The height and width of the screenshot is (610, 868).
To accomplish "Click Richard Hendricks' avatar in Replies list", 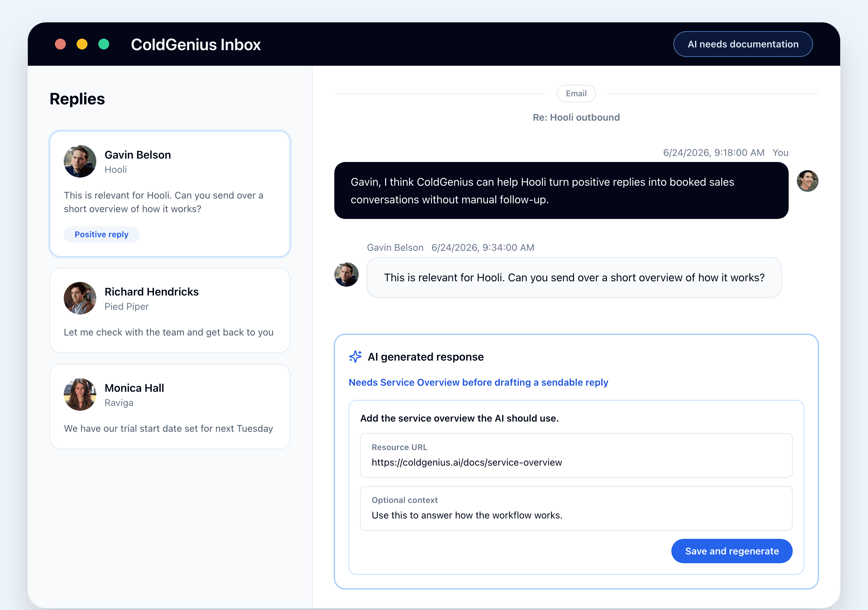I will 80,298.
